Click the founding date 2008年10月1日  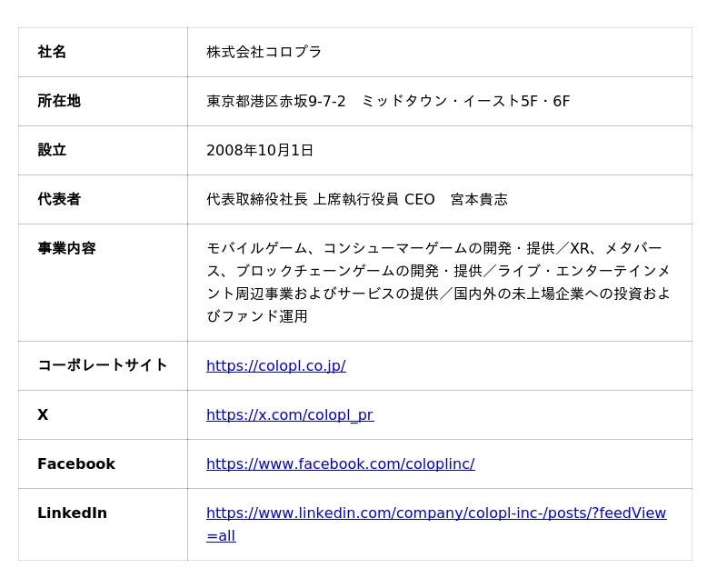click(260, 150)
